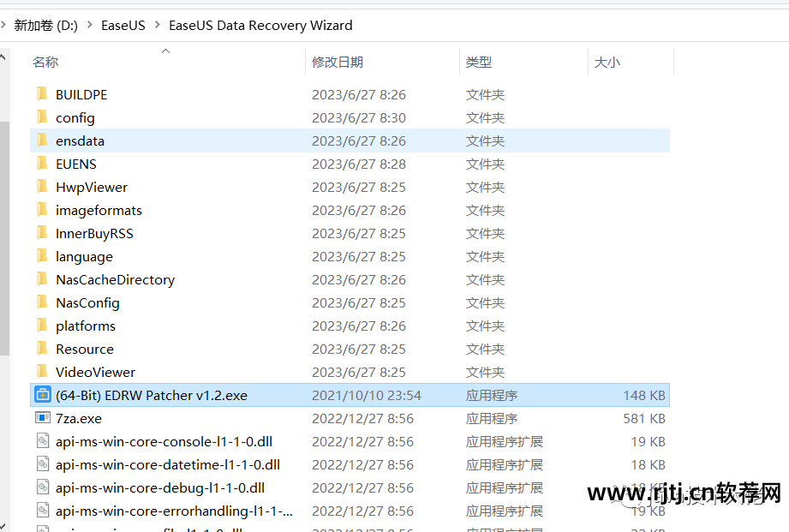Click the VideoViewer folder icon
789x532 pixels.
(x=42, y=372)
